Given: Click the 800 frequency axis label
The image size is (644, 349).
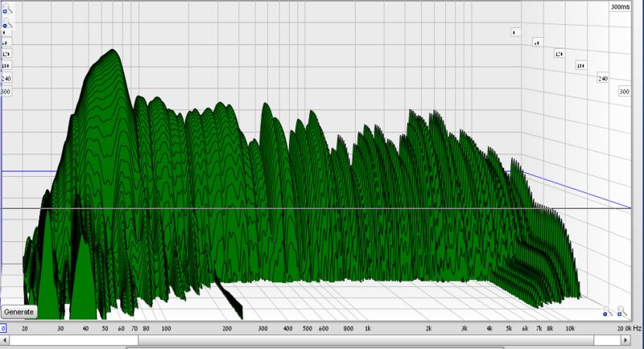Looking at the screenshot, I should pos(349,329).
